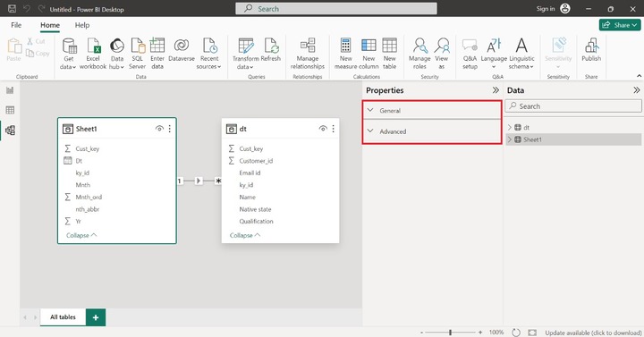Toggle visibility of Sheet1 table
644x337 pixels.
159,129
